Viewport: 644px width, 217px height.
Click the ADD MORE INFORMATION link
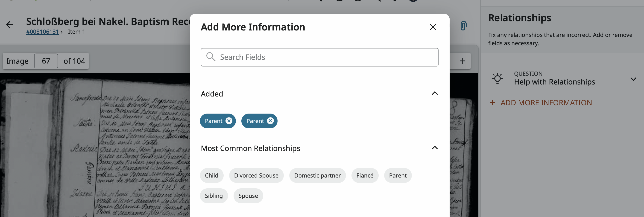[x=546, y=102]
